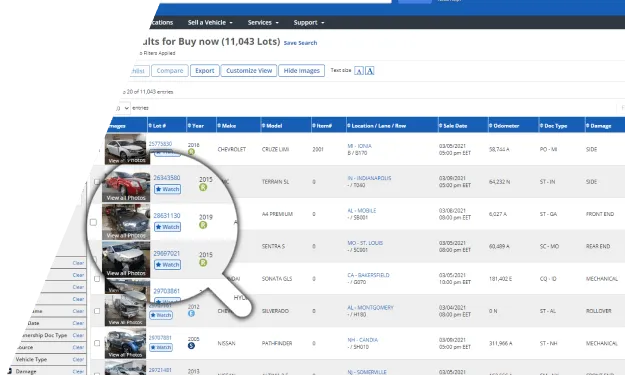Click green badge under Chevrolet Cruze year
Image resolution: width=625 pixels, height=375 pixels.
[191, 152]
